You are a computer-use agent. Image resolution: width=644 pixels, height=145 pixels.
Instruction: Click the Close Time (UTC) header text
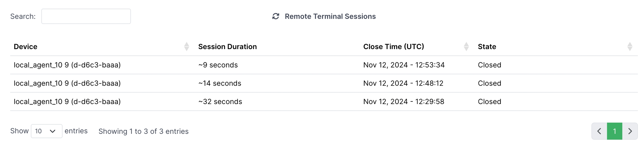(393, 47)
